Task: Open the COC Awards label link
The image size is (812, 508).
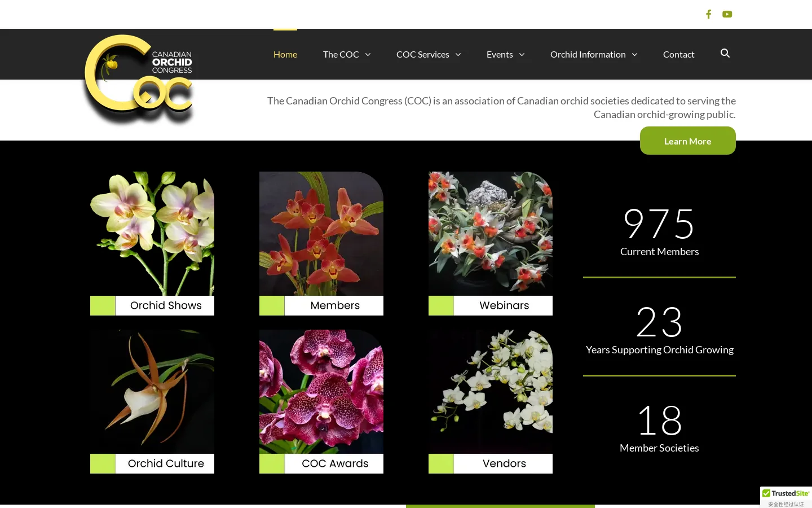Action: pos(335,463)
